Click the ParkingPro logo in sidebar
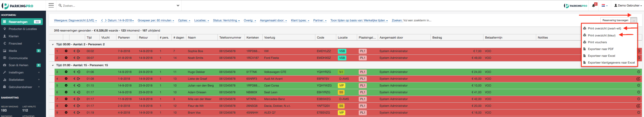This screenshot has height=117, width=644. pyautogui.click(x=17, y=5)
